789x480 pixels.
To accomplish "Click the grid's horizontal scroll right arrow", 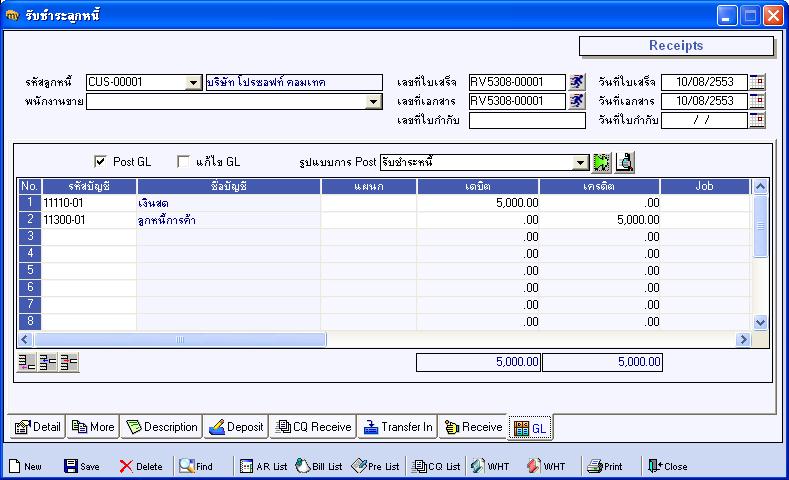I will click(743, 340).
